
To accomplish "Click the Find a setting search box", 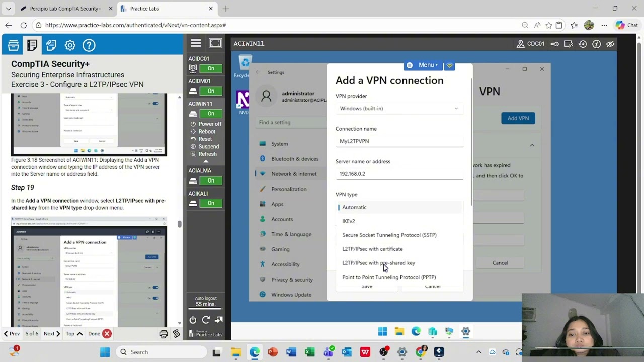I will click(291, 122).
